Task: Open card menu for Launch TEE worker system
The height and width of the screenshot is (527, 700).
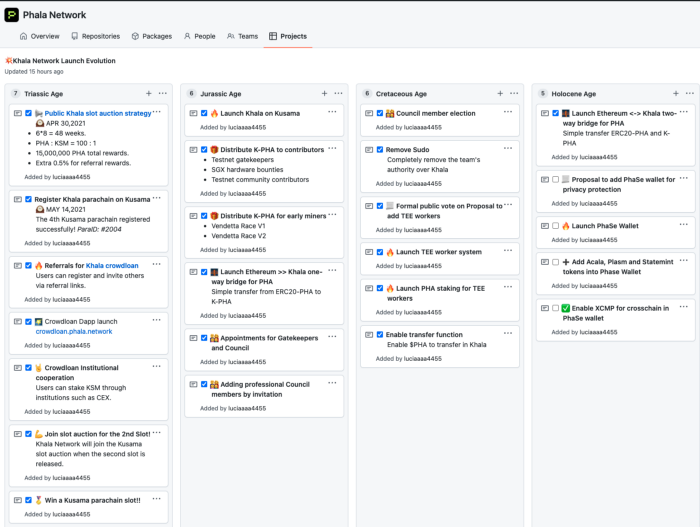Action: point(508,250)
